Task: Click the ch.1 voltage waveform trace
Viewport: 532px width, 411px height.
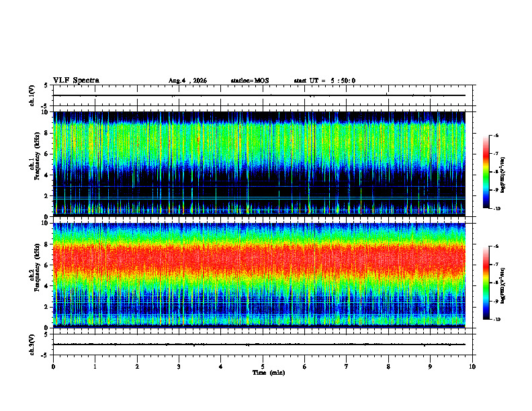Action: click(259, 95)
